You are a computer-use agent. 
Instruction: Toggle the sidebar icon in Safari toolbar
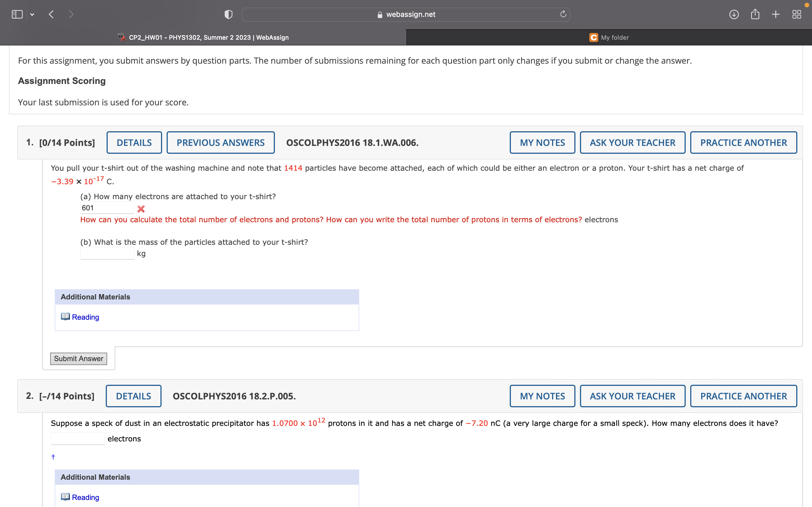17,14
